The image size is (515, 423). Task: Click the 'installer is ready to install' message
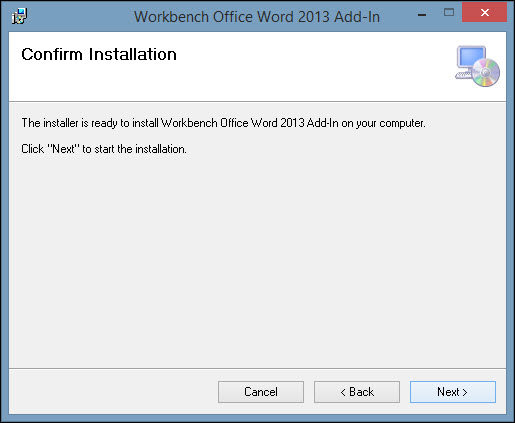[223, 123]
